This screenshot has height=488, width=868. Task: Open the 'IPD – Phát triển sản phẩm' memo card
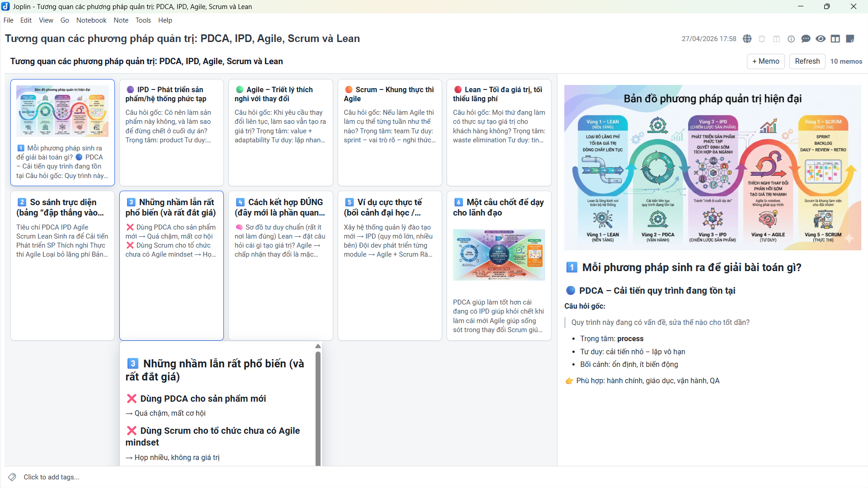click(x=171, y=132)
